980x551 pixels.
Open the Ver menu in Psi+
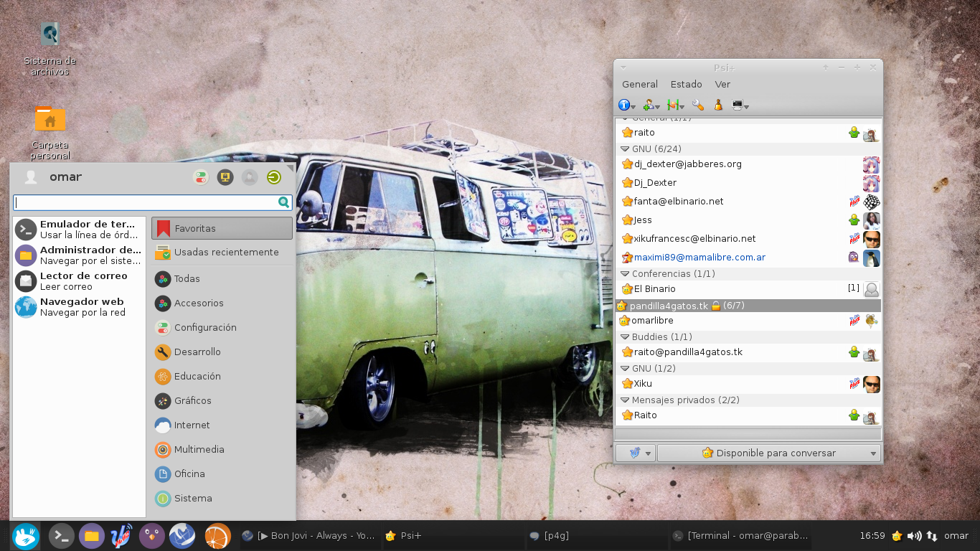point(722,84)
